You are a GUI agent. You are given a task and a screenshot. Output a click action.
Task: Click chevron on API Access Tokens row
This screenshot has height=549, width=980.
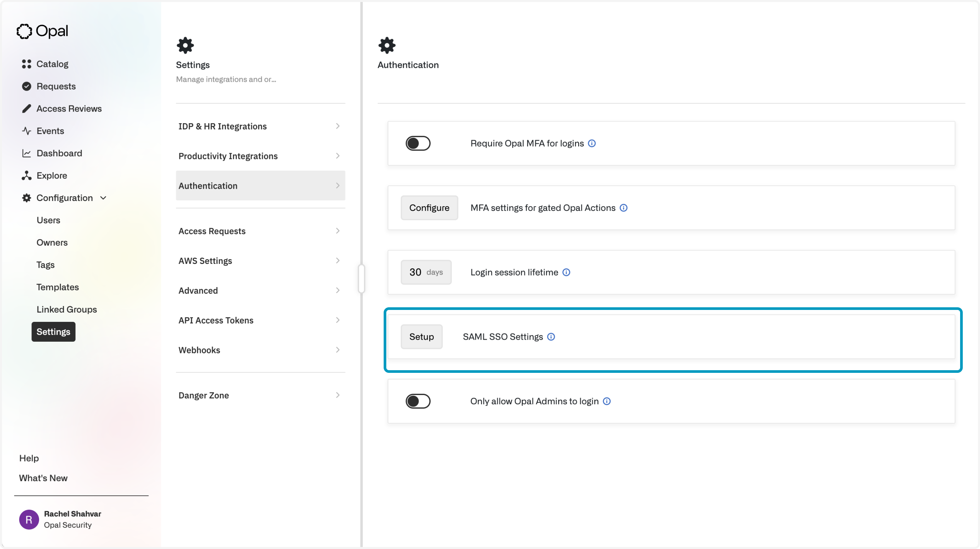pyautogui.click(x=338, y=320)
